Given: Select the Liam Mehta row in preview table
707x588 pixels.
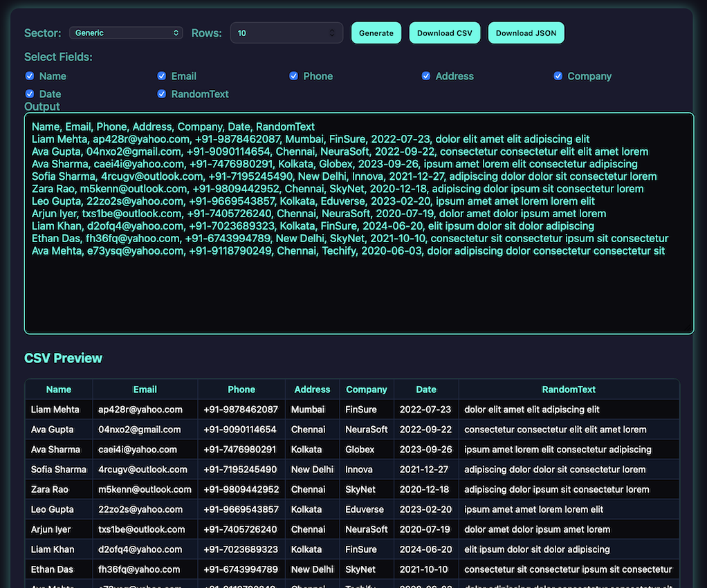Looking at the screenshot, I should 352,410.
